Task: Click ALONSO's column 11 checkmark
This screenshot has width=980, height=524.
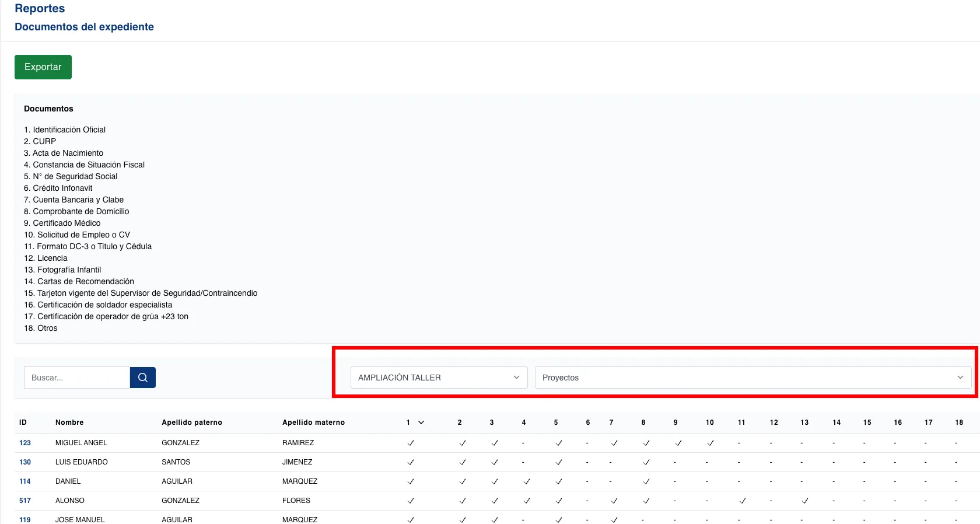Action: click(742, 501)
